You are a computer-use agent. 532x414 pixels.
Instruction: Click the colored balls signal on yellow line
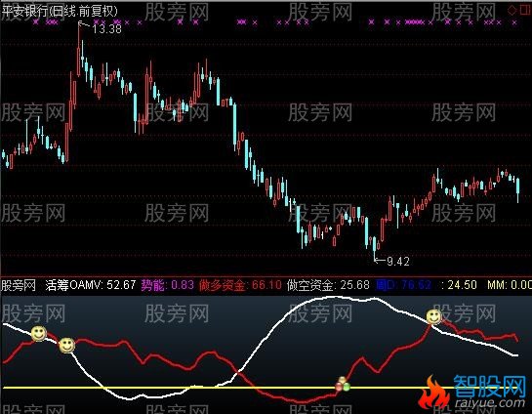[x=343, y=384]
